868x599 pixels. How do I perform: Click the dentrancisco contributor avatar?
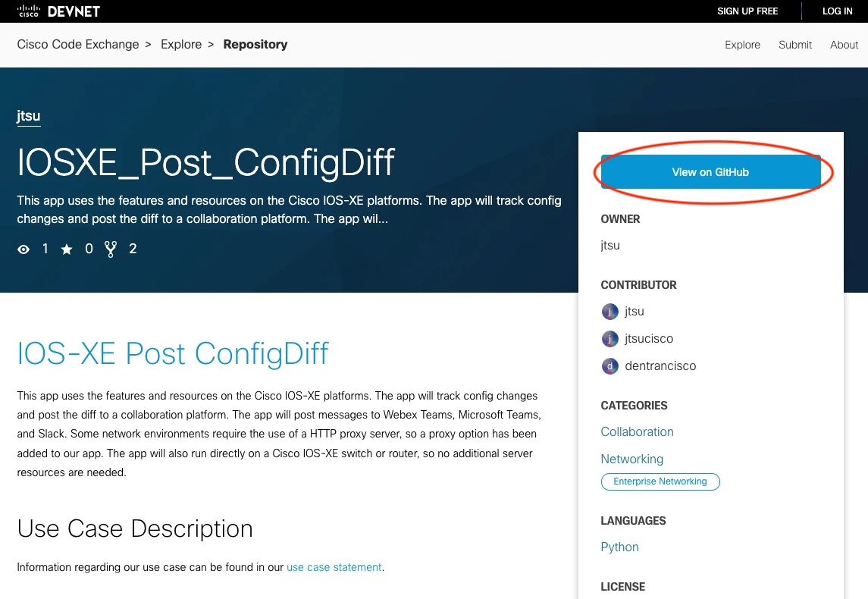click(x=609, y=366)
